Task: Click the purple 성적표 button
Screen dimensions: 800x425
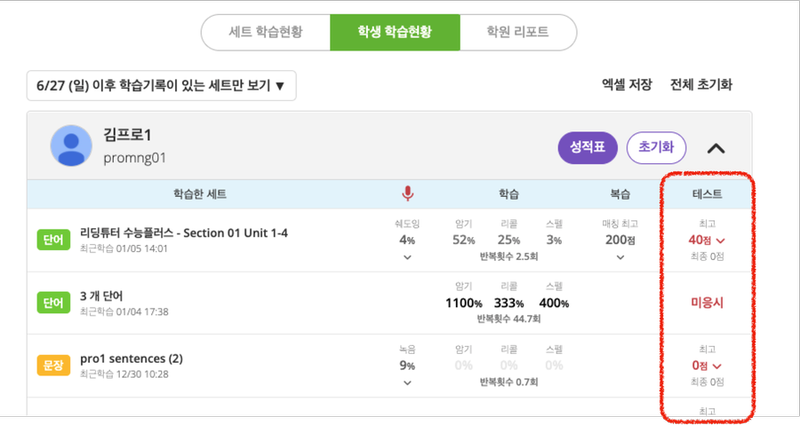Action: click(588, 147)
